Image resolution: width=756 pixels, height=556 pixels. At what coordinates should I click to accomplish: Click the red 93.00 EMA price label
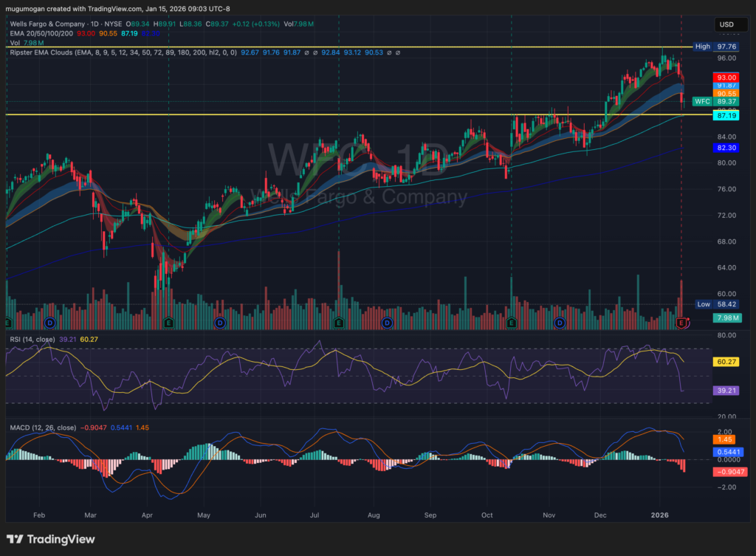[x=724, y=77]
